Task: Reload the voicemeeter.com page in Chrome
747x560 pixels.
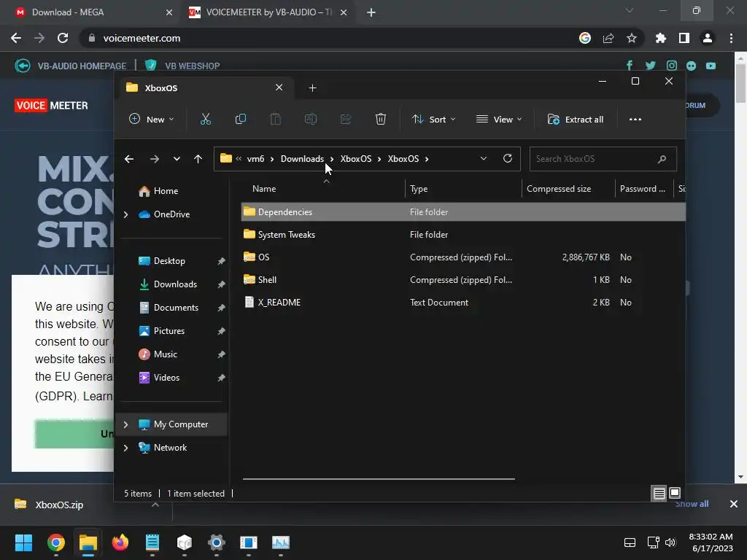Action: click(x=63, y=38)
